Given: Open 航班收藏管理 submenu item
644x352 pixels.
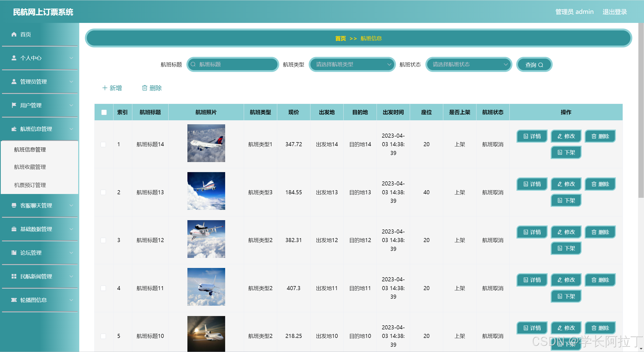Looking at the screenshot, I should tap(30, 167).
